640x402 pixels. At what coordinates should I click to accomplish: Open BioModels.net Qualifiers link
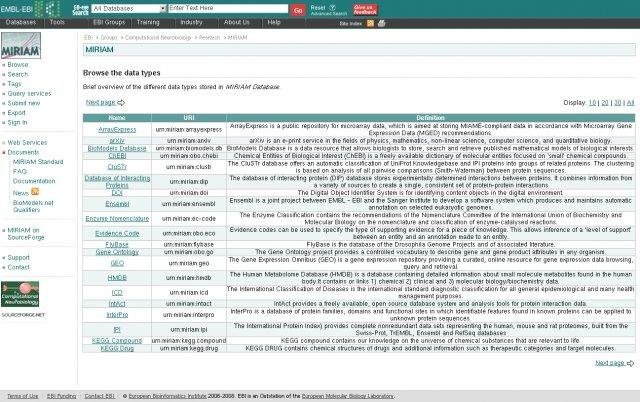(33, 206)
